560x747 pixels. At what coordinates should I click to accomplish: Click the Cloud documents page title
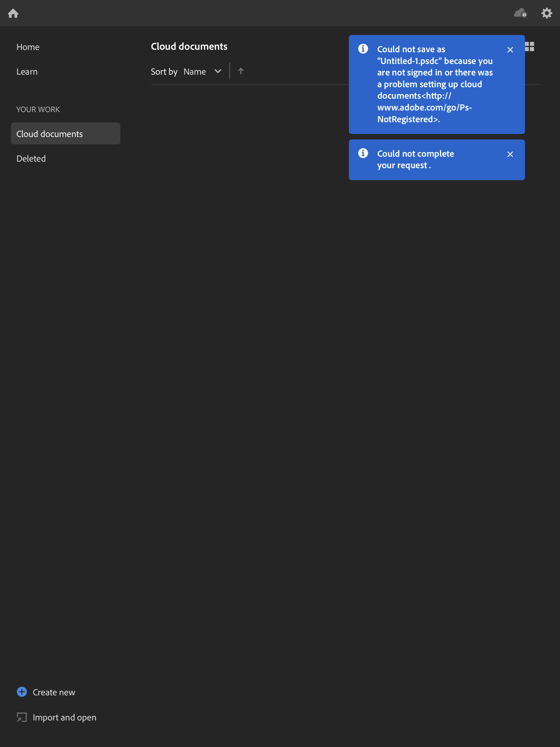point(189,46)
